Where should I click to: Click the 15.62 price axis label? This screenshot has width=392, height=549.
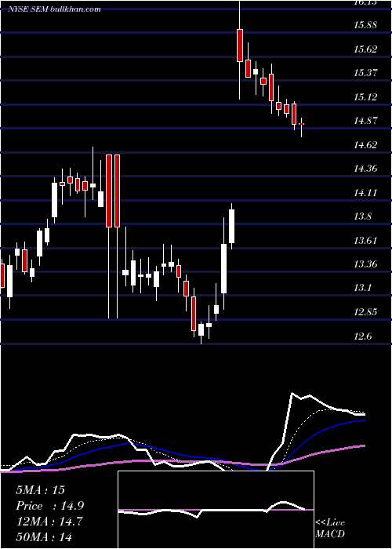pos(365,49)
